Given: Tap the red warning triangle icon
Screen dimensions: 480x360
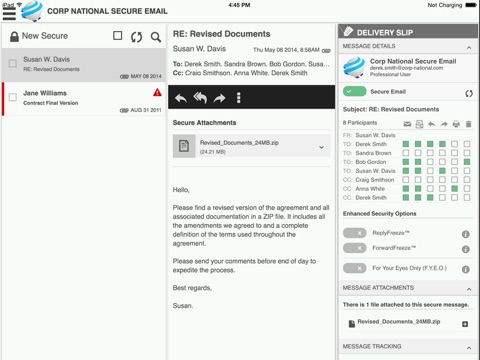Looking at the screenshot, I should [157, 92].
